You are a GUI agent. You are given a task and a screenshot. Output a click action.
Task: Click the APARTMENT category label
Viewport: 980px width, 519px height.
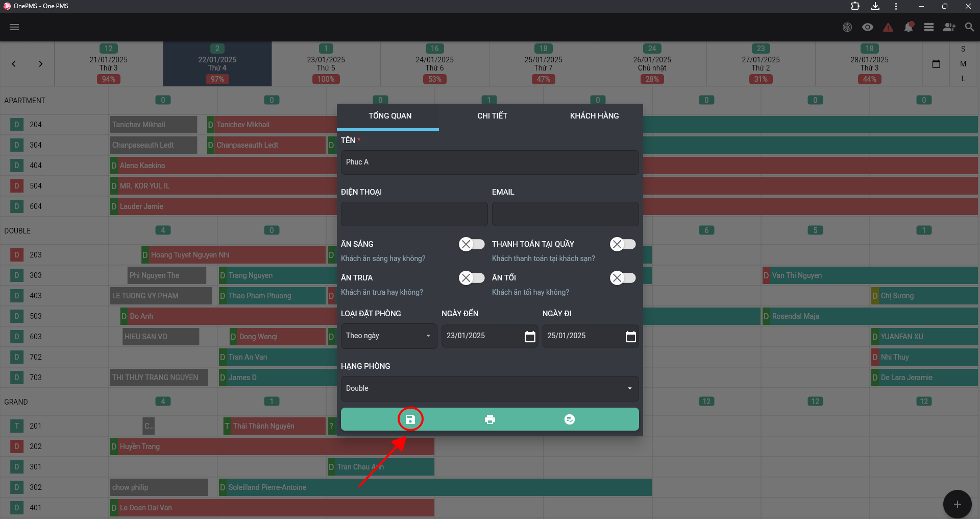pos(25,101)
